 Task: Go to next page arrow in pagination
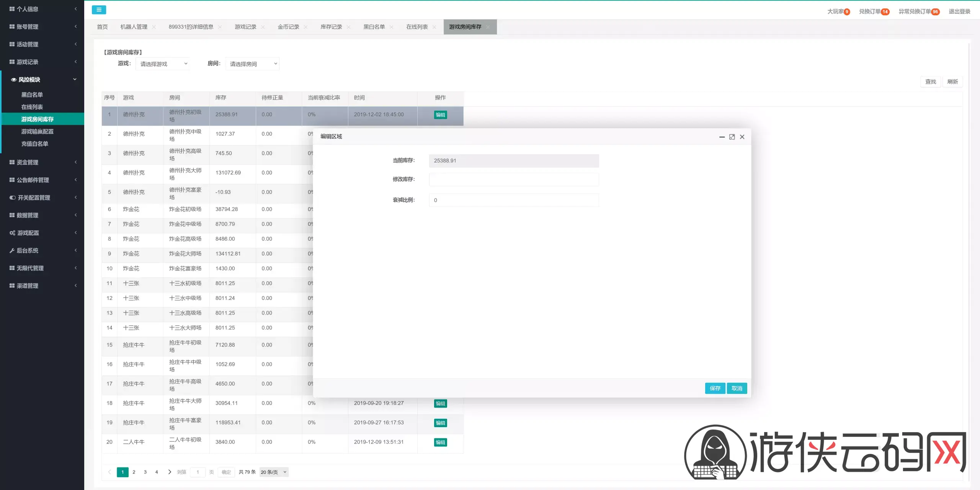169,472
